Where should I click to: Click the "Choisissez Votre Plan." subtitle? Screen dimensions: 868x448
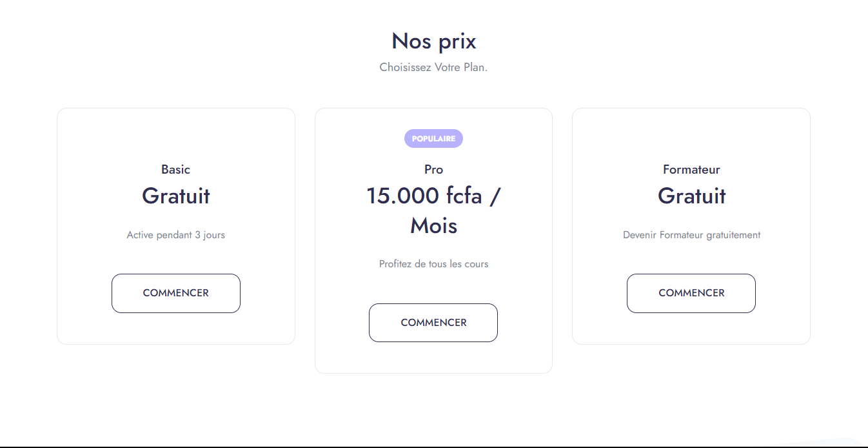coord(433,67)
